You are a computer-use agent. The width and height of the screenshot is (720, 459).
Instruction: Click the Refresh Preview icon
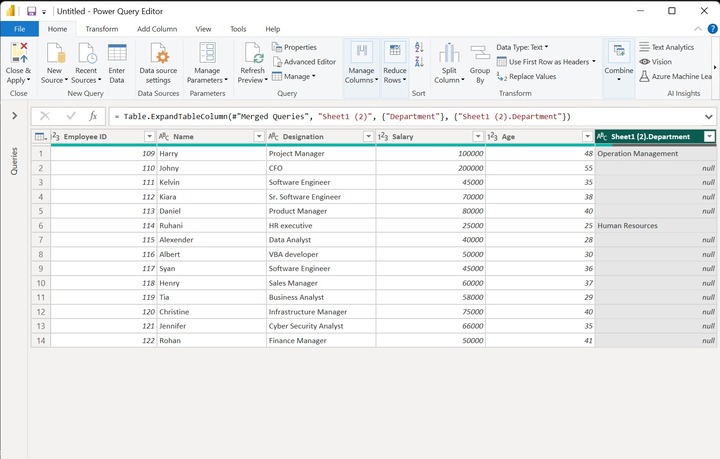(252, 54)
